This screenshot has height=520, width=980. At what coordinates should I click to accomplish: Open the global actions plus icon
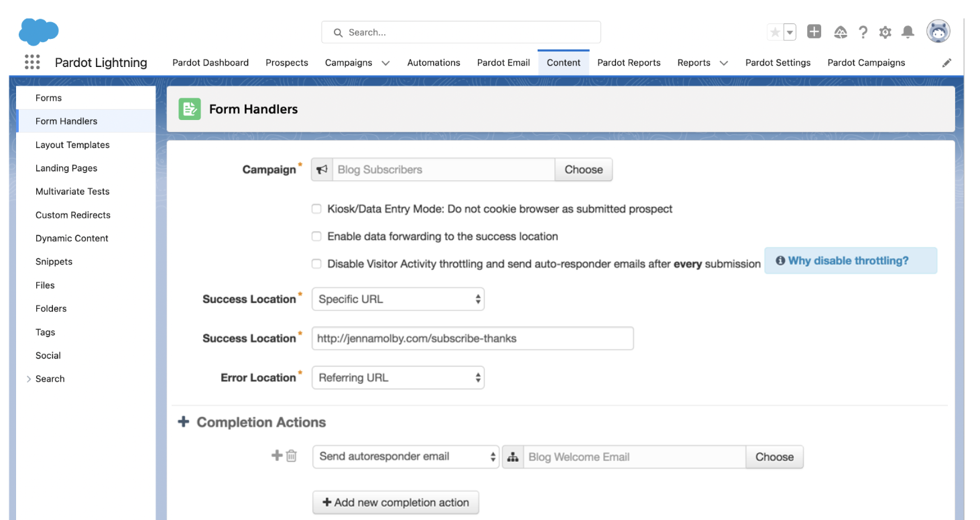click(814, 31)
